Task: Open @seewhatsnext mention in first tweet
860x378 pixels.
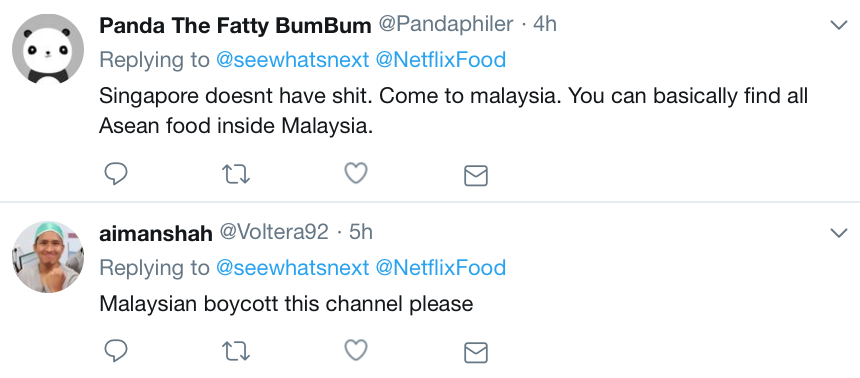Action: click(x=293, y=60)
